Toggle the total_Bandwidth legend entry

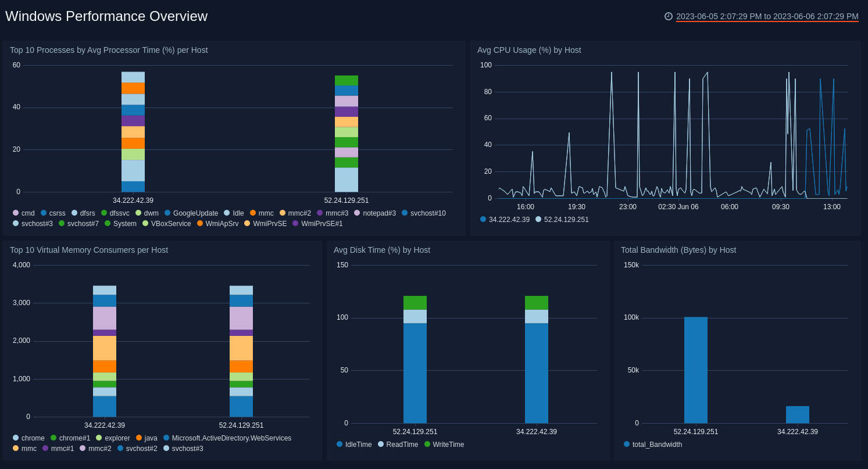tap(653, 445)
